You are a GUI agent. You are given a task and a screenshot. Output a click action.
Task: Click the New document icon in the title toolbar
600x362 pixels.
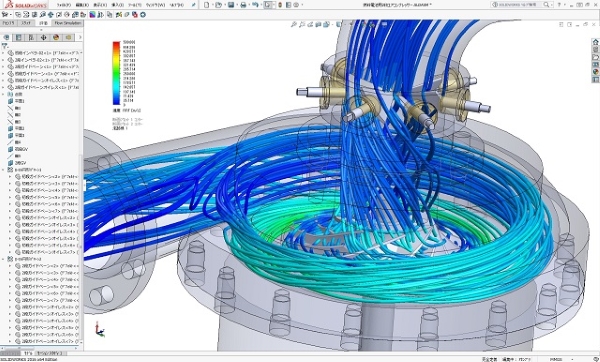click(207, 5)
